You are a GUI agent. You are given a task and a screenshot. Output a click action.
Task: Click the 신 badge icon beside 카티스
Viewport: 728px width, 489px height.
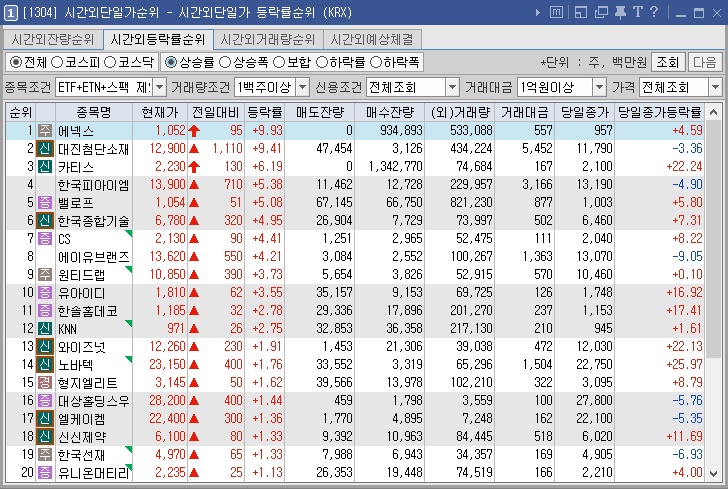[45, 167]
